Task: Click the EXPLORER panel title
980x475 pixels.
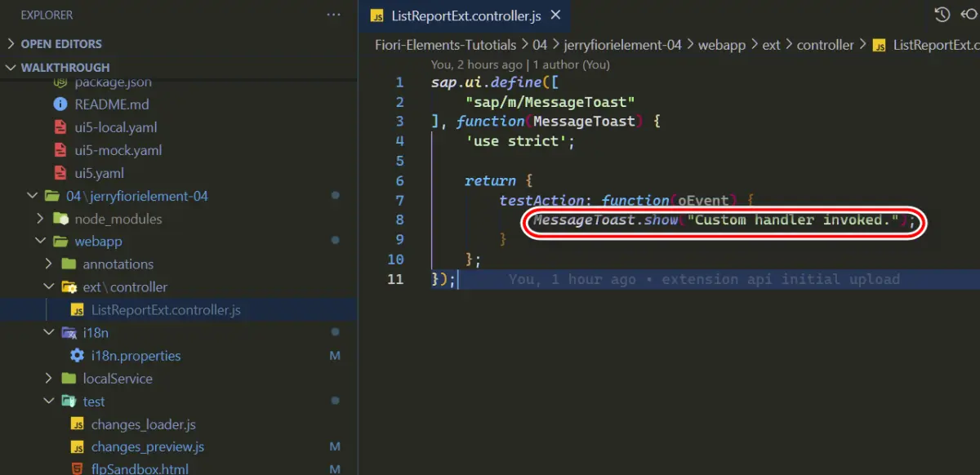Action: (x=47, y=15)
